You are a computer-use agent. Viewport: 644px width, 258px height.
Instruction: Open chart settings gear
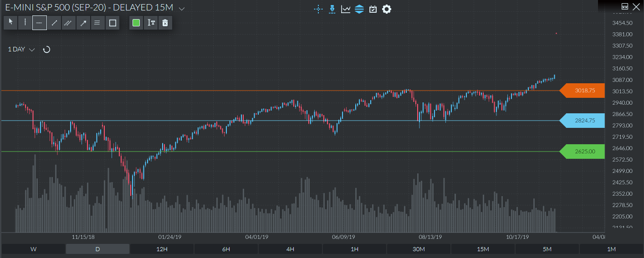click(x=387, y=9)
